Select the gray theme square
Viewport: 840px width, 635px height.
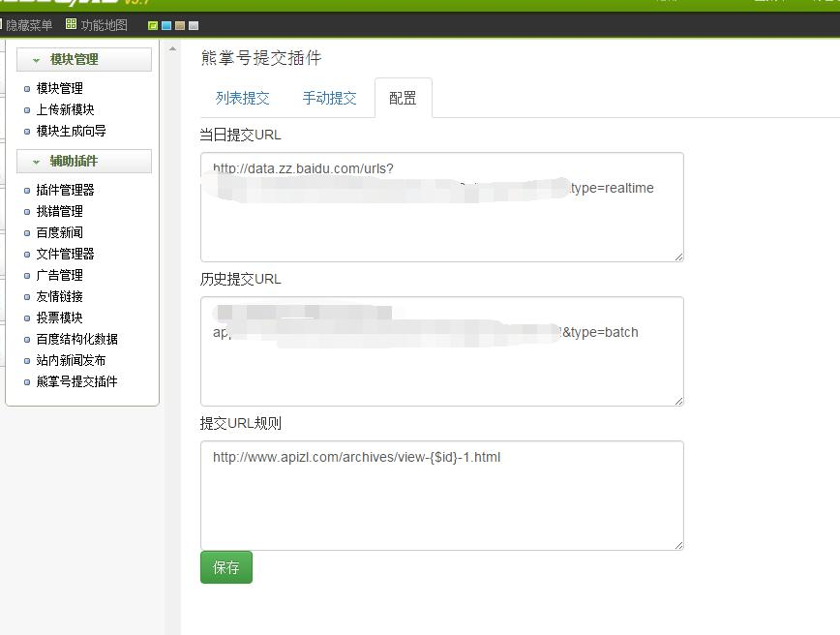click(194, 24)
